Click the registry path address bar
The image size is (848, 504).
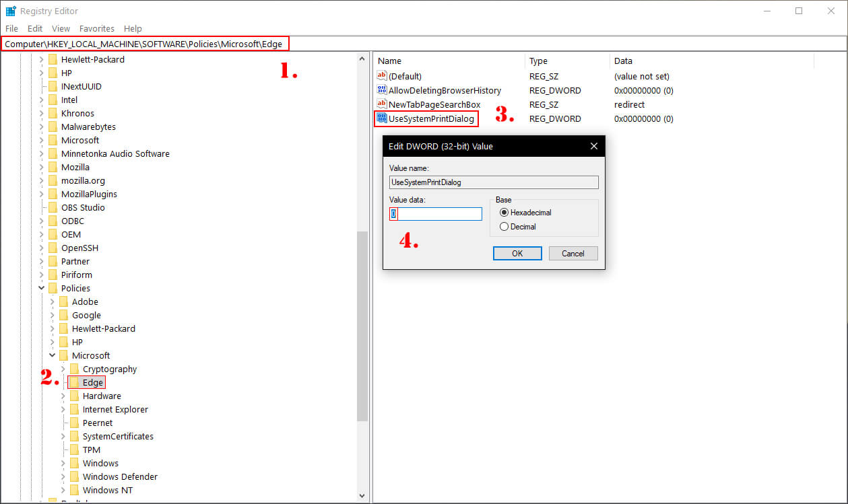coord(424,44)
